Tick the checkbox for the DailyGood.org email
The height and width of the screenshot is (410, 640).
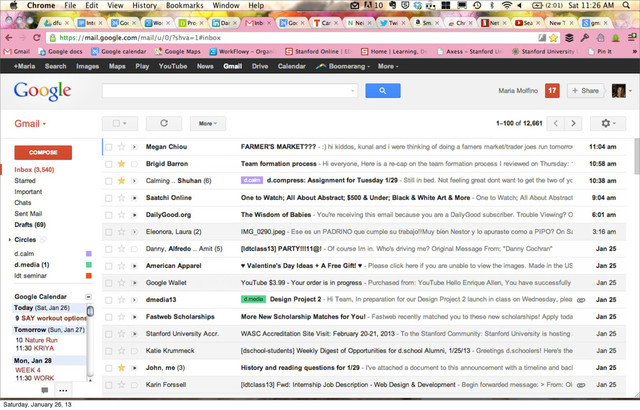(109, 214)
